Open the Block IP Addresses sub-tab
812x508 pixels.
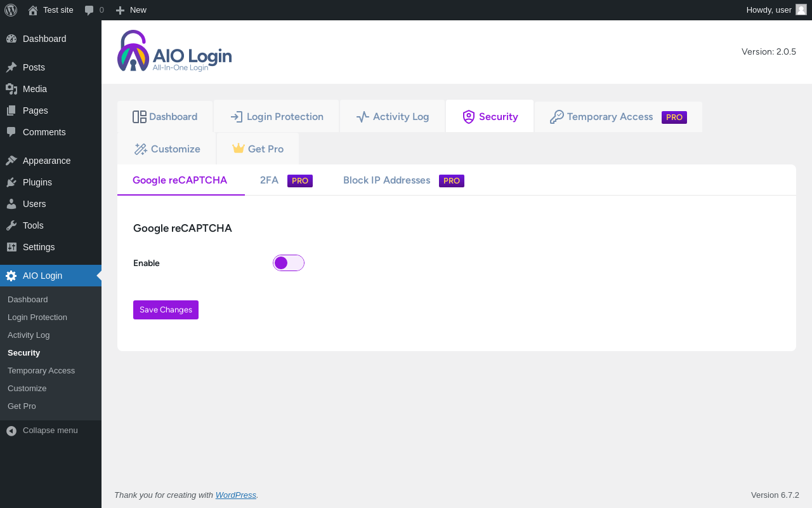[x=387, y=180]
